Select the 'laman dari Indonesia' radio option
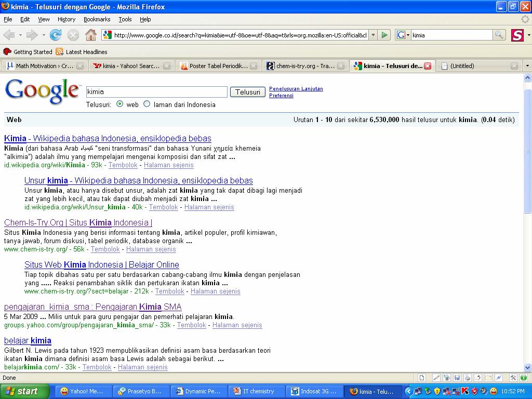 coord(147,104)
